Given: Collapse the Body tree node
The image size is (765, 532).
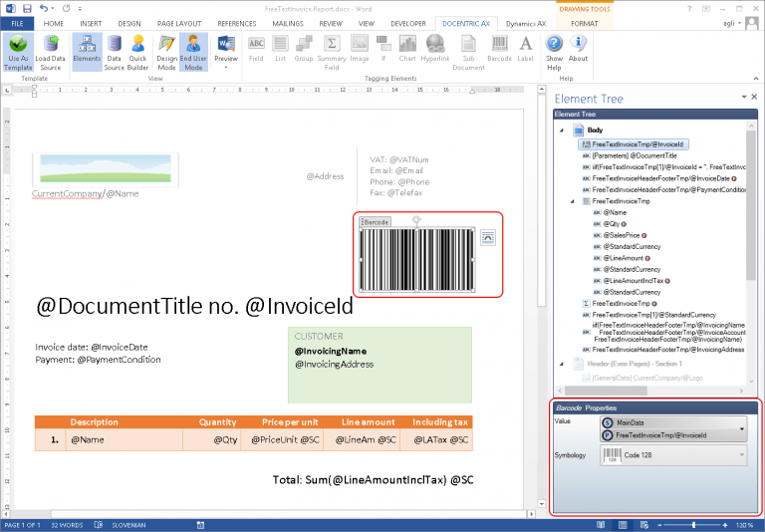Looking at the screenshot, I should [562, 131].
